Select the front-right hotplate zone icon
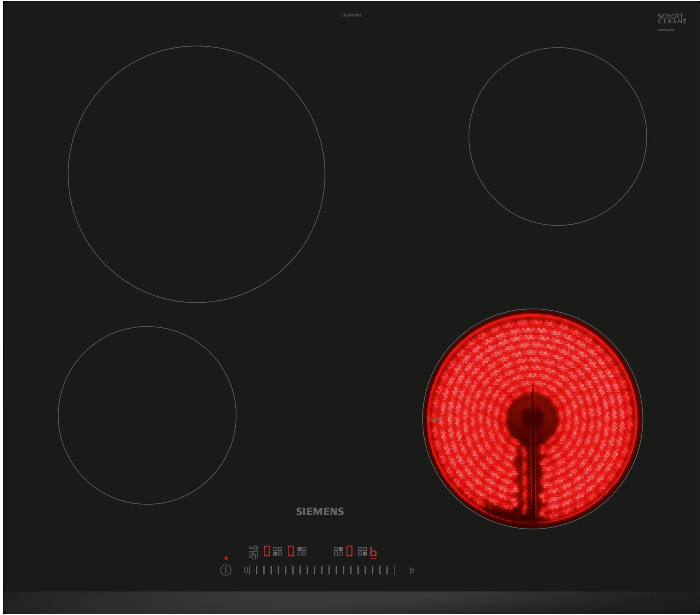Screen dimensions: 700x615 click(x=362, y=551)
